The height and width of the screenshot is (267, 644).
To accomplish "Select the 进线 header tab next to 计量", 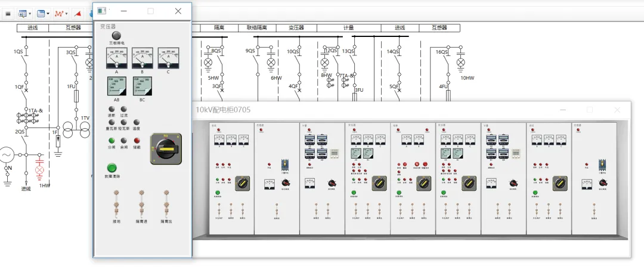I will point(400,28).
